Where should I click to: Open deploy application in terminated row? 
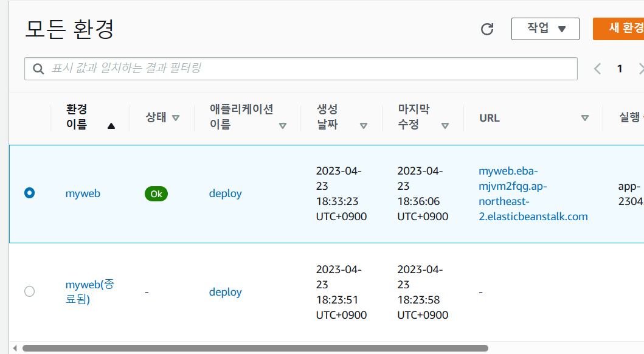coord(225,292)
